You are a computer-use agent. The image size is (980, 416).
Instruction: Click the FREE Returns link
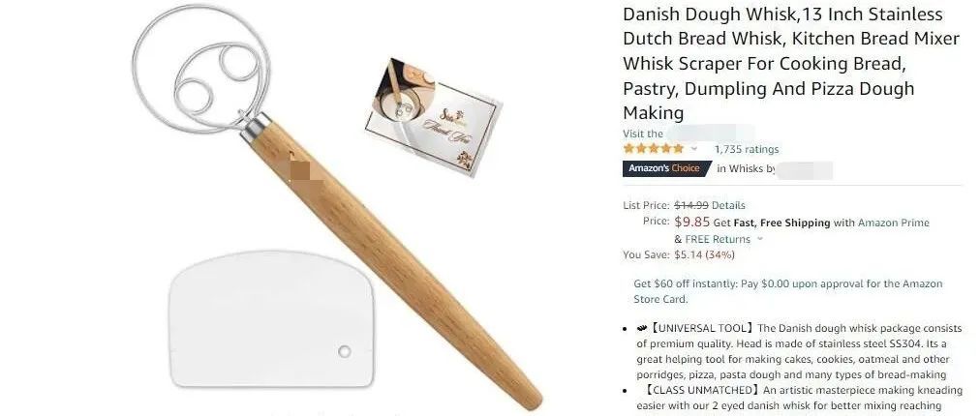click(x=718, y=239)
